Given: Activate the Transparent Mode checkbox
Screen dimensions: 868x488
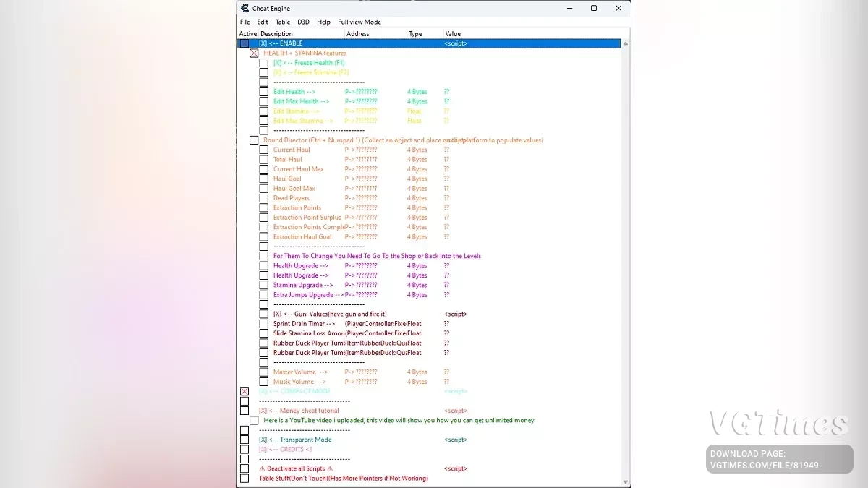Looking at the screenshot, I should (244, 439).
